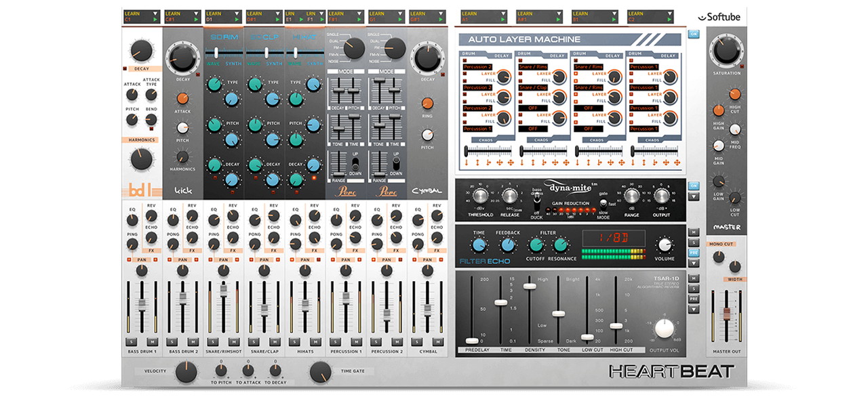Image resolution: width=868 pixels, height=399 pixels.
Task: Click the Filter Echo Cutoff knob
Action: click(x=536, y=246)
